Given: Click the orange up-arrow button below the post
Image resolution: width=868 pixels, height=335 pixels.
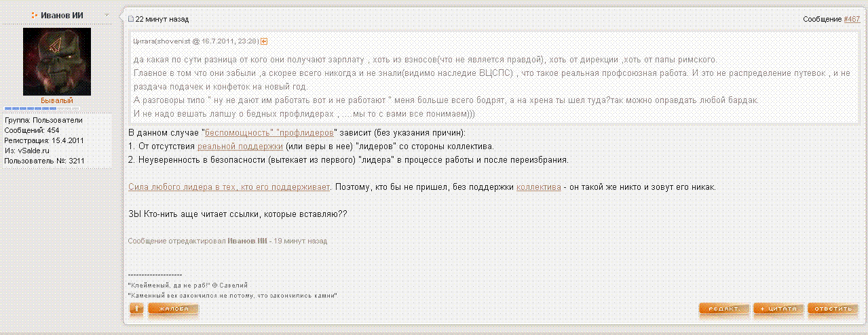Looking at the screenshot, I should [x=136, y=309].
